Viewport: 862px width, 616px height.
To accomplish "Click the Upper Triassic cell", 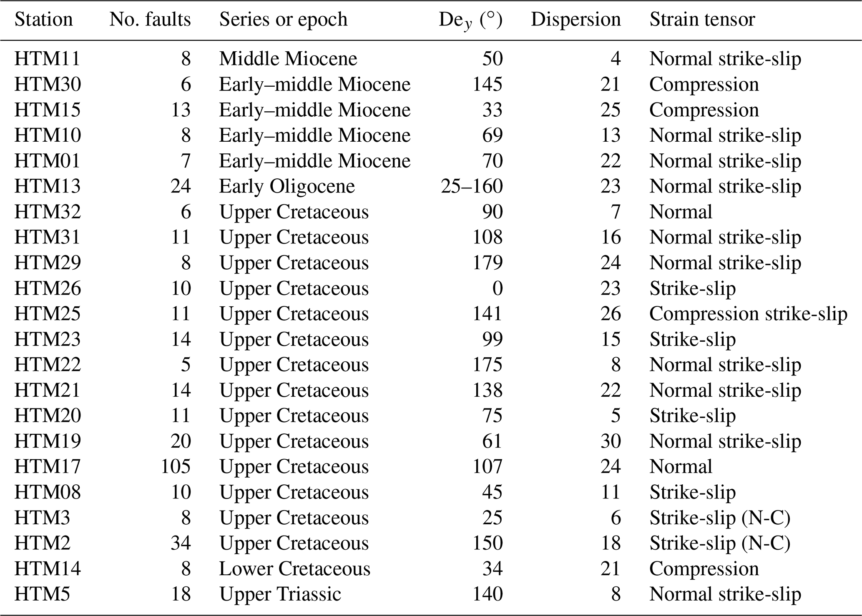I will [280, 594].
